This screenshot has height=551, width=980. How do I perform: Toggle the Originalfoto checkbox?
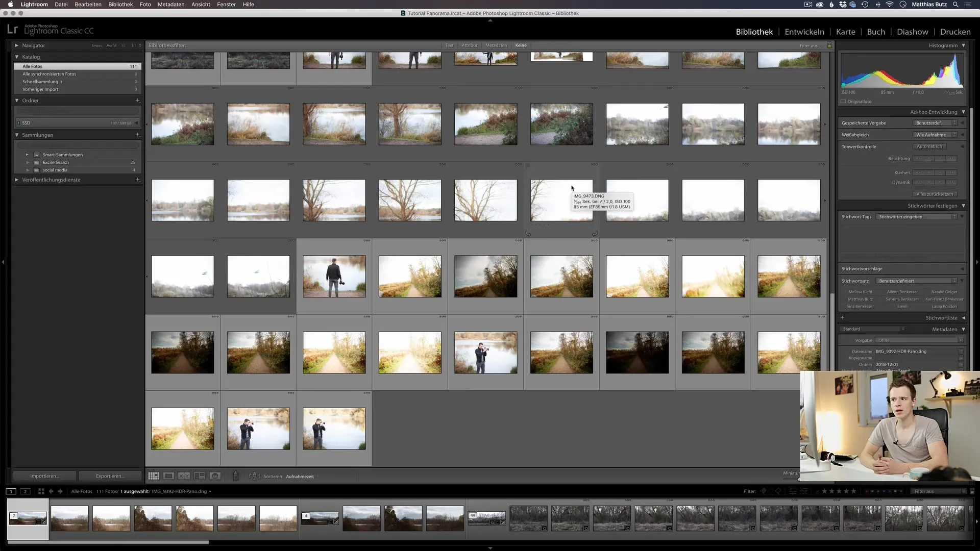[x=843, y=102]
